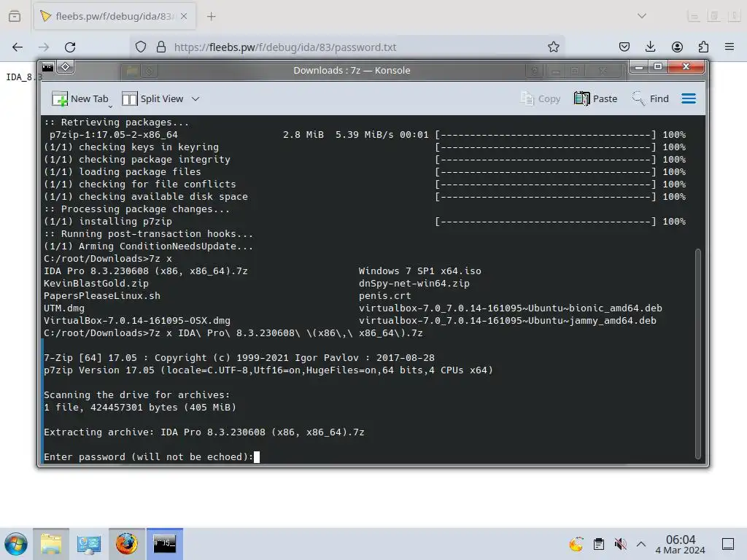The height and width of the screenshot is (560, 747).
Task: Switch to Firefox on the taskbar
Action: coord(127,544)
